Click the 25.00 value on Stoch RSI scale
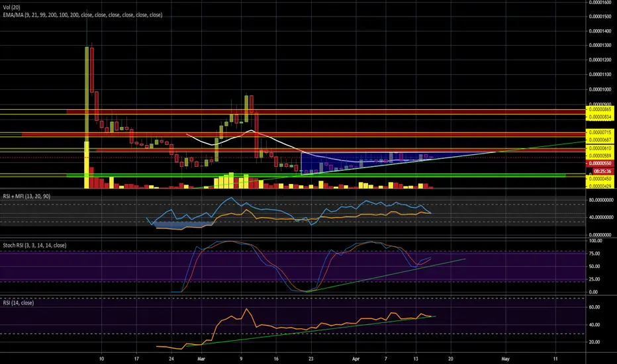 594,279
